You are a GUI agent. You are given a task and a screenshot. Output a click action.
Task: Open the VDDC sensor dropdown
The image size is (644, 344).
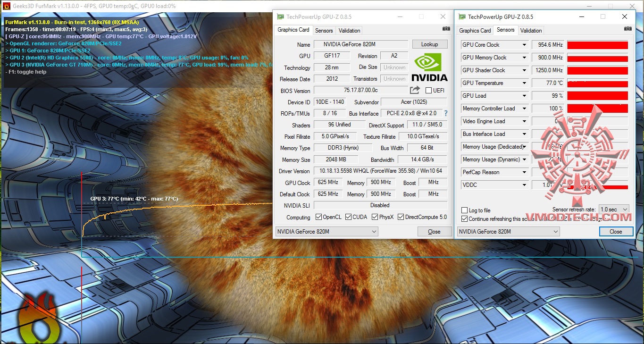524,185
